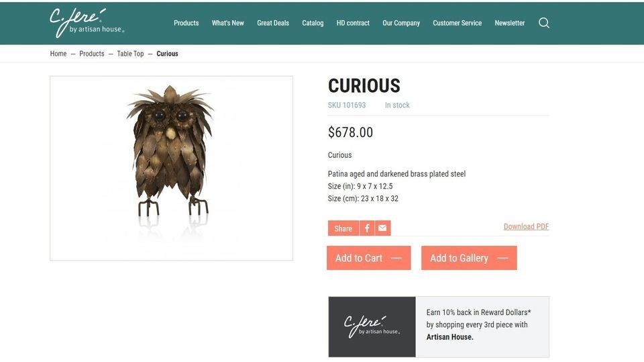Open the search magnifier icon
This screenshot has width=644, height=362.
(544, 23)
